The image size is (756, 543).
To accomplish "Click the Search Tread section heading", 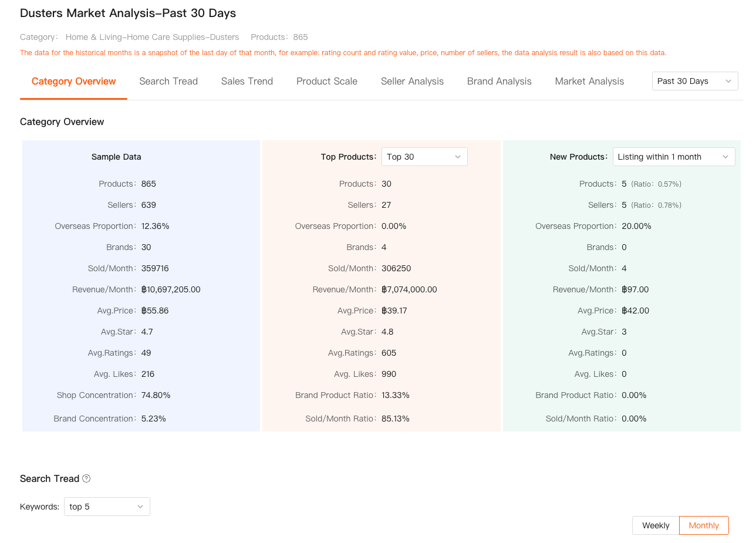I will tap(49, 478).
